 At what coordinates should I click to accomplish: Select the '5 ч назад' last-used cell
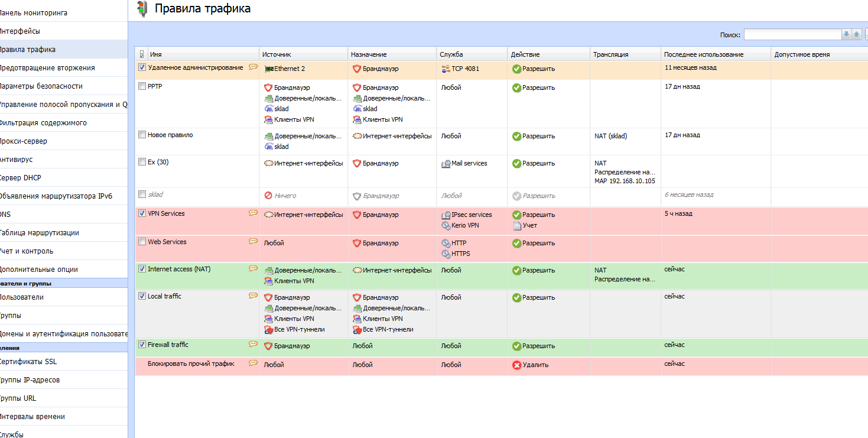click(x=678, y=213)
